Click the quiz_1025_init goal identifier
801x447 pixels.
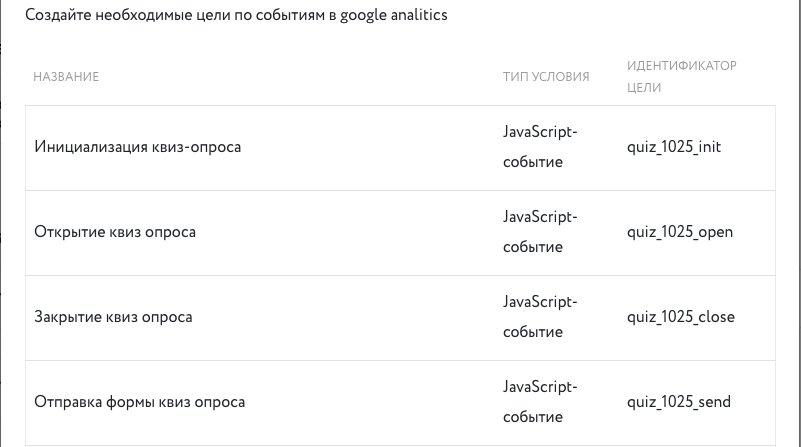point(673,147)
